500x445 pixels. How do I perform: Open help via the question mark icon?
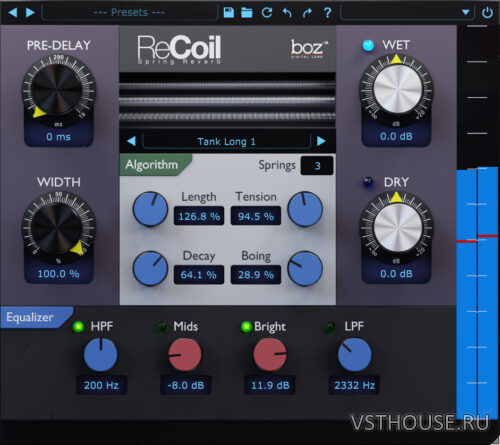point(327,13)
